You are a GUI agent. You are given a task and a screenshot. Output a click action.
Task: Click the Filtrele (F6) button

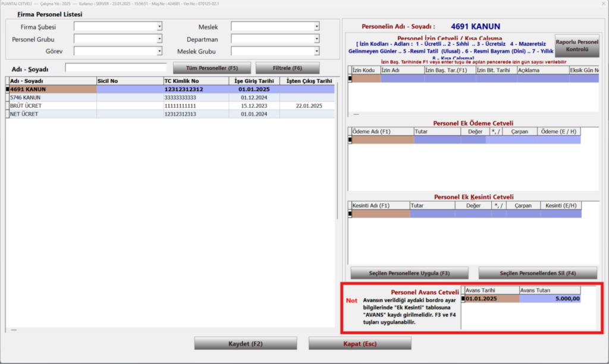pos(287,68)
